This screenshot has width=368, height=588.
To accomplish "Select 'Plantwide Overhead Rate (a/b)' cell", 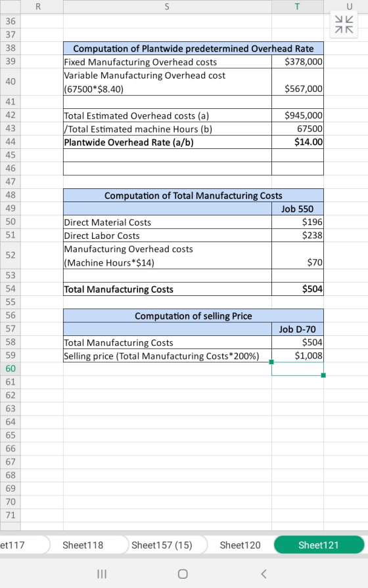I will click(168, 142).
